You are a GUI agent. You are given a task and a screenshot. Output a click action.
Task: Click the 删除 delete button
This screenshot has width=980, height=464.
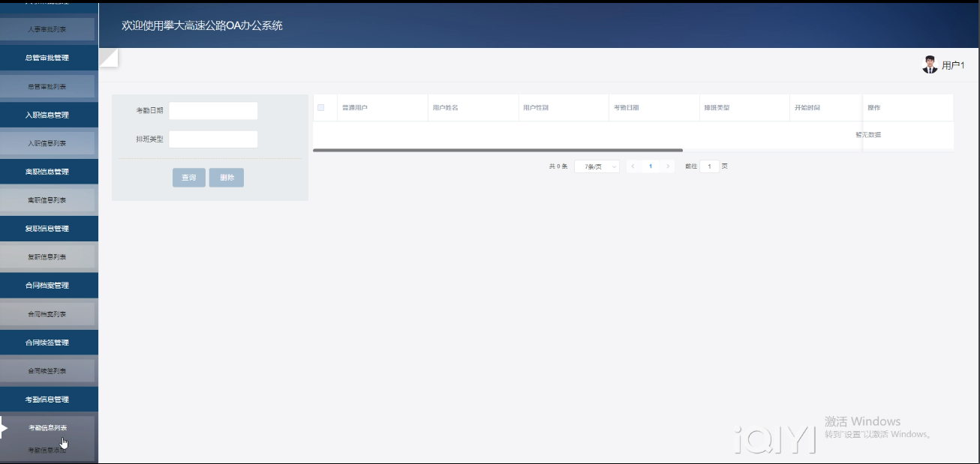[x=227, y=178]
